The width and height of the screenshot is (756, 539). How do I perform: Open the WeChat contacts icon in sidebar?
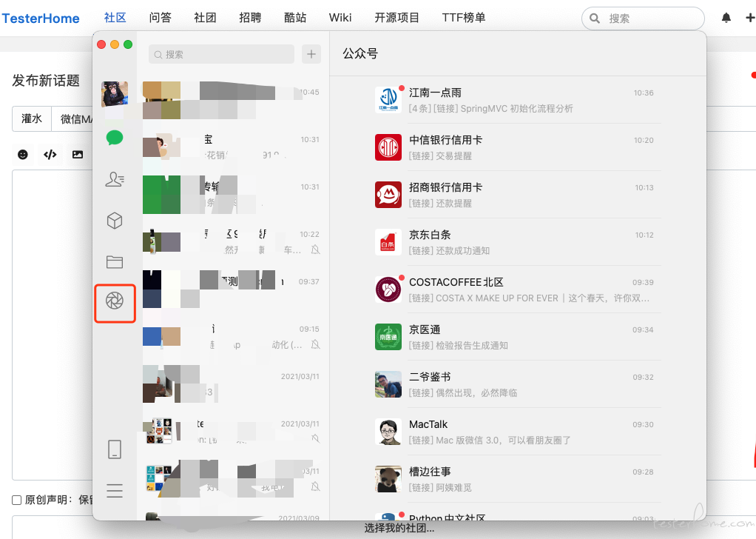point(115,179)
